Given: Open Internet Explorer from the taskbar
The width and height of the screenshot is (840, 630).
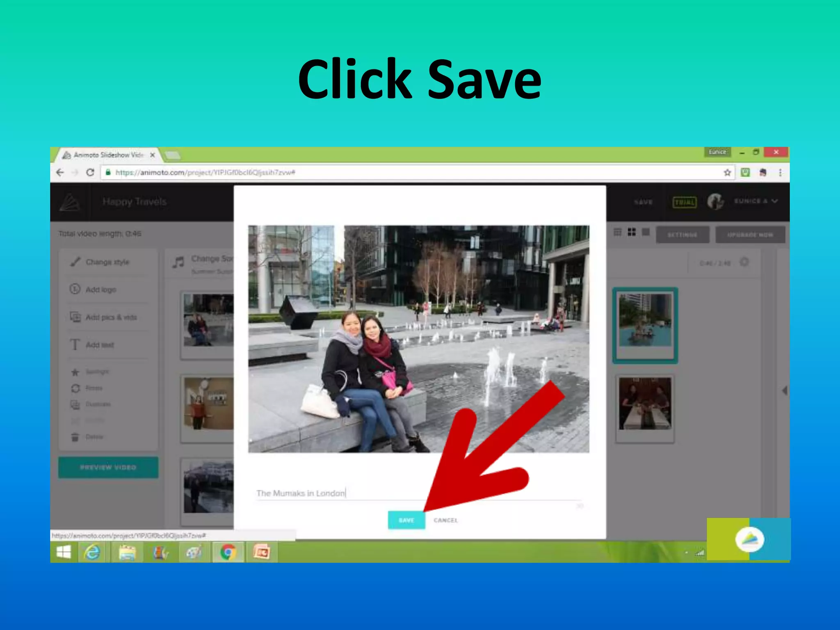Looking at the screenshot, I should [92, 552].
